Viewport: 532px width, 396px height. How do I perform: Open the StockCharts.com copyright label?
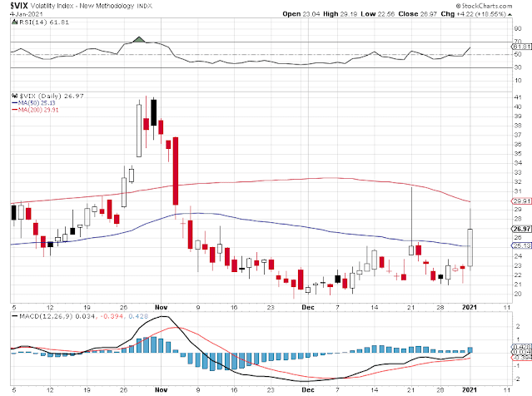(x=484, y=6)
